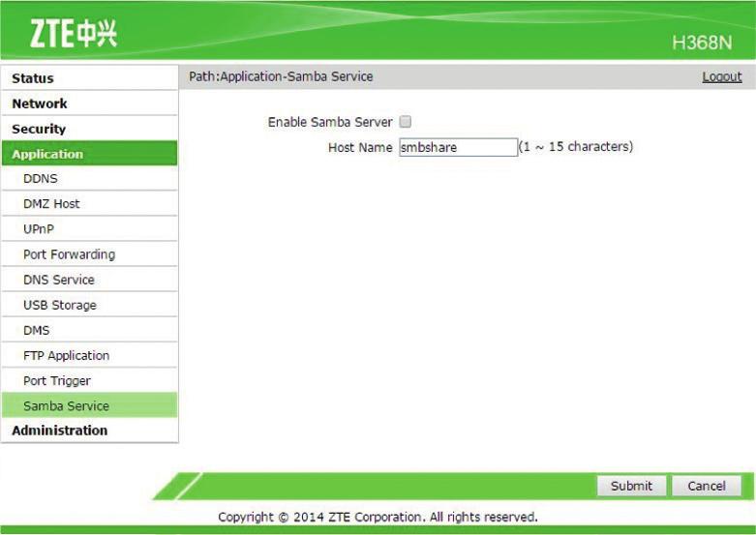Click the 'Enable Samba Server' label
Screen dimensions: 756x535
[330, 122]
